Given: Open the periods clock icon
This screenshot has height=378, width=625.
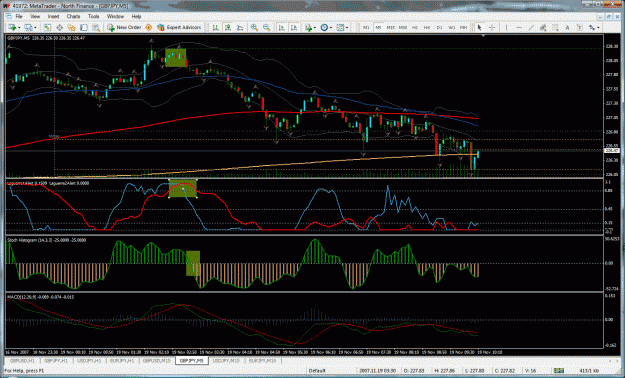Looking at the screenshot, I should (x=324, y=28).
